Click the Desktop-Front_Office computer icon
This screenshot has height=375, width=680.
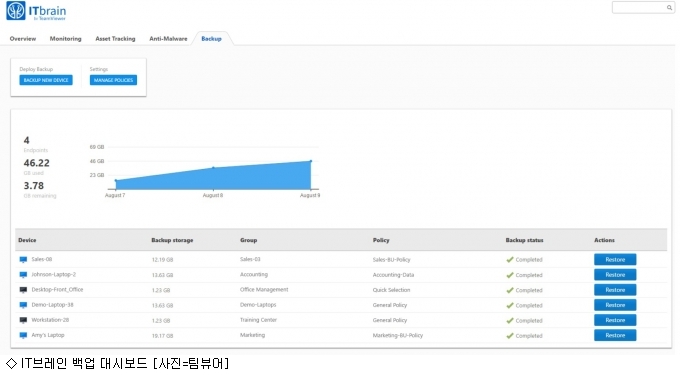pyautogui.click(x=23, y=290)
